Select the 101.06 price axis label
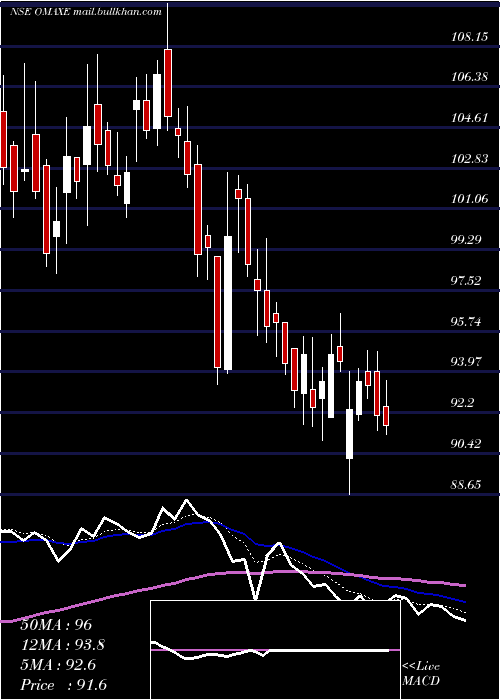Screen dimensions: 500x700 (x=469, y=199)
